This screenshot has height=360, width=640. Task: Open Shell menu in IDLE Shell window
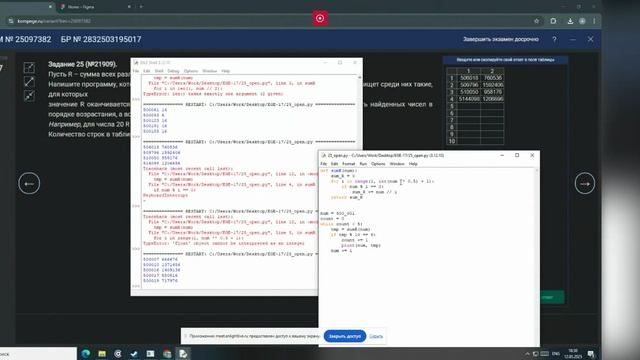pos(159,71)
